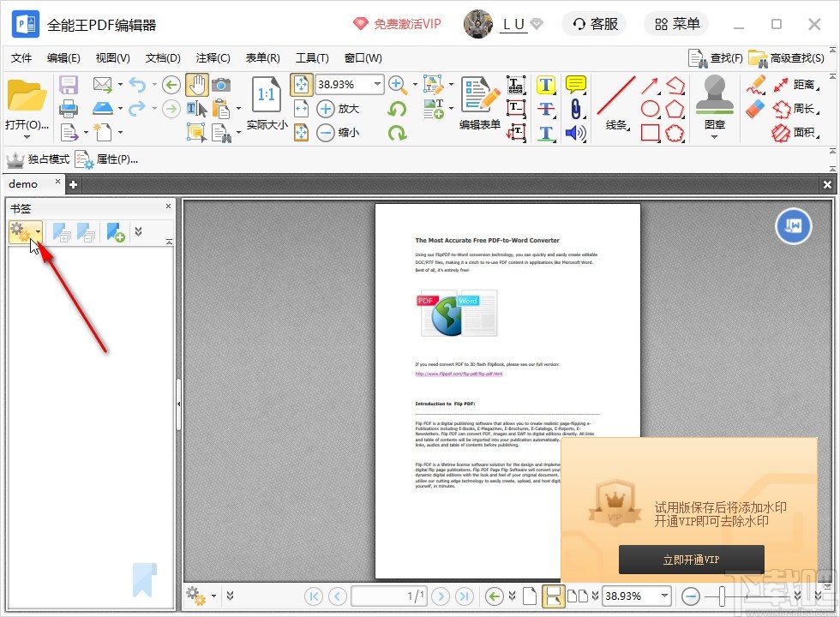This screenshot has height=617, width=840.
Task: Adjust the bottom zoom slider handle
Action: 722,596
